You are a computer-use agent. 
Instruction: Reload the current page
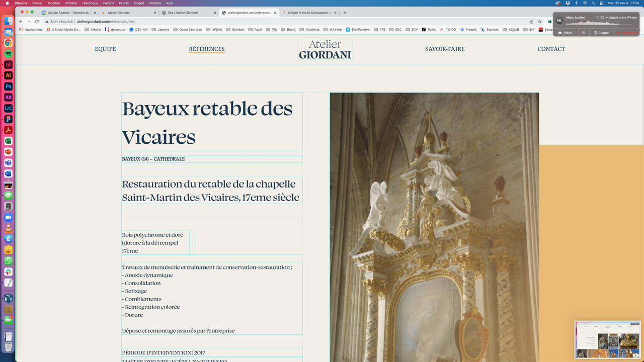(x=37, y=22)
